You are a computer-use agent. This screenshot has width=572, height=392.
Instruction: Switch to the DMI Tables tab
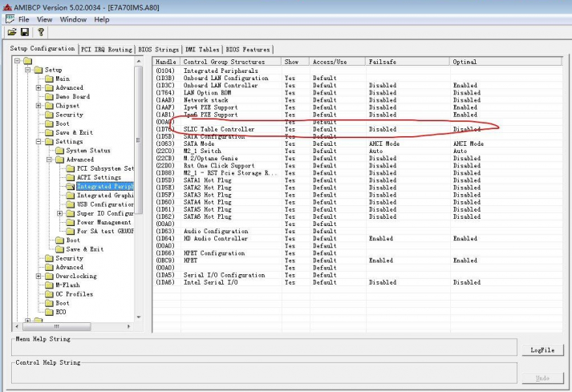click(202, 50)
